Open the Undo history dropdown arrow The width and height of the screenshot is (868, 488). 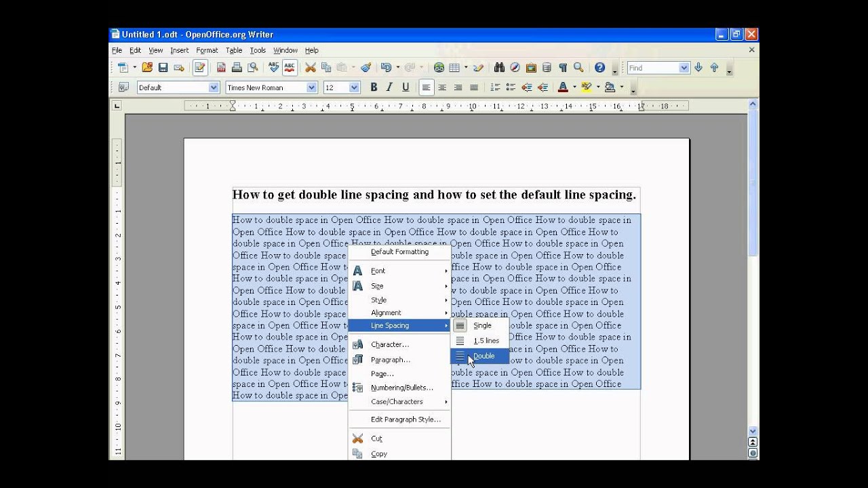click(397, 68)
